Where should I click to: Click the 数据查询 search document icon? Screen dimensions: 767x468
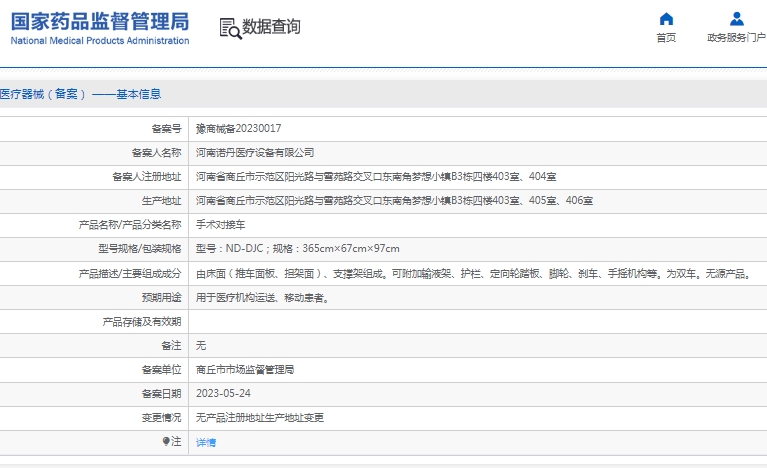pos(230,28)
